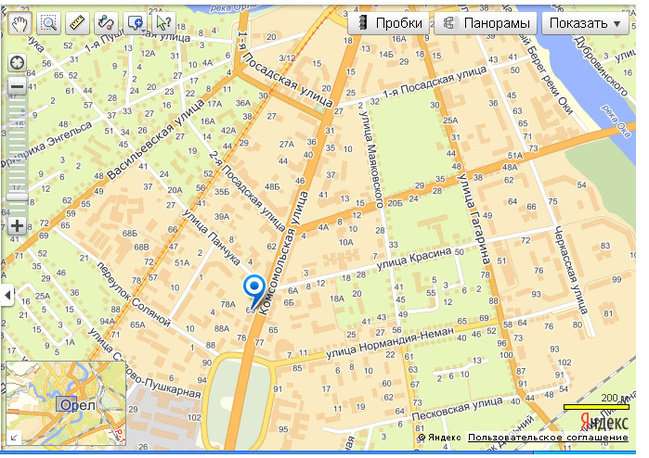The width and height of the screenshot is (649, 458).
Task: Choose the ruler distance measuring tool
Action: point(77,23)
